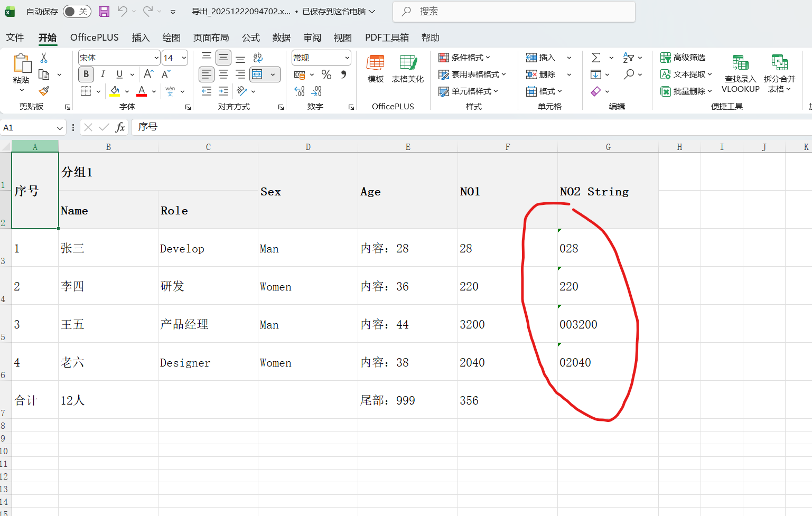Expand 套用表格格式 dropdown

point(472,74)
